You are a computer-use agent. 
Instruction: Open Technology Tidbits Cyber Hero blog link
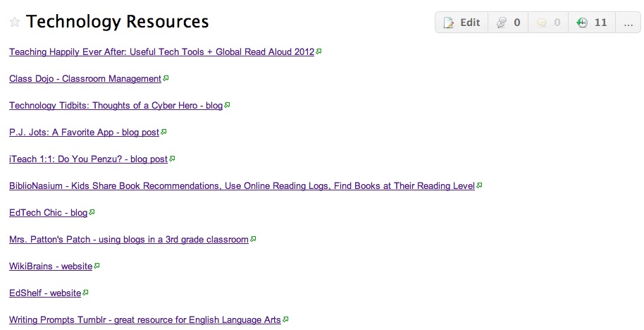point(116,106)
